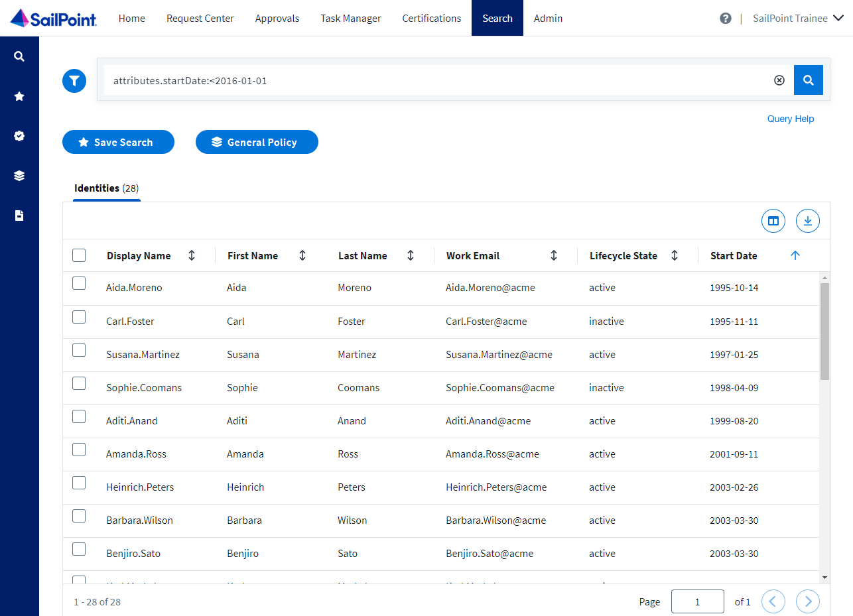Open the filter options funnel icon

[x=74, y=80]
